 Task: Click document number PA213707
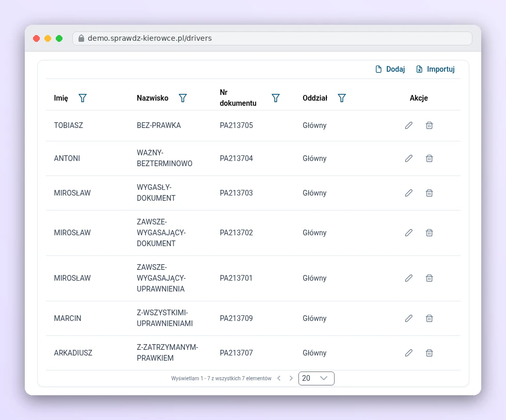coord(236,353)
